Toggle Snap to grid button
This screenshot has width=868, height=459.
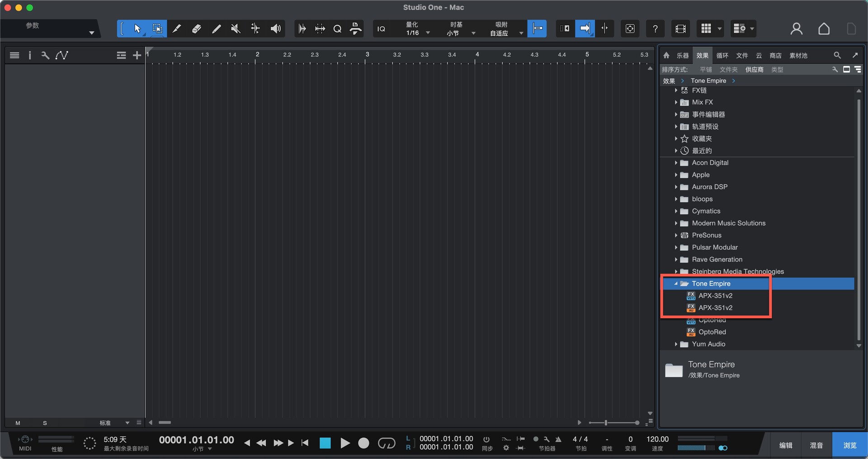(537, 28)
